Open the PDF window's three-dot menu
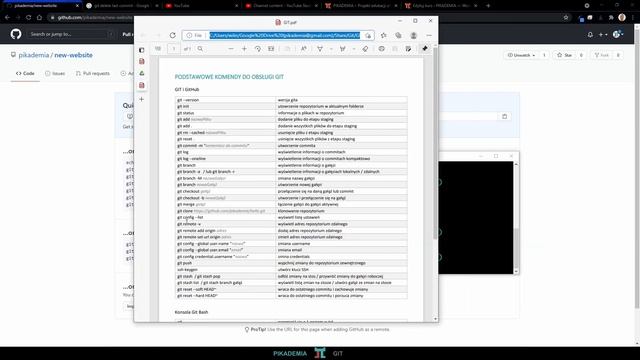Viewport: 640px width, 360px height. pyautogui.click(x=429, y=36)
